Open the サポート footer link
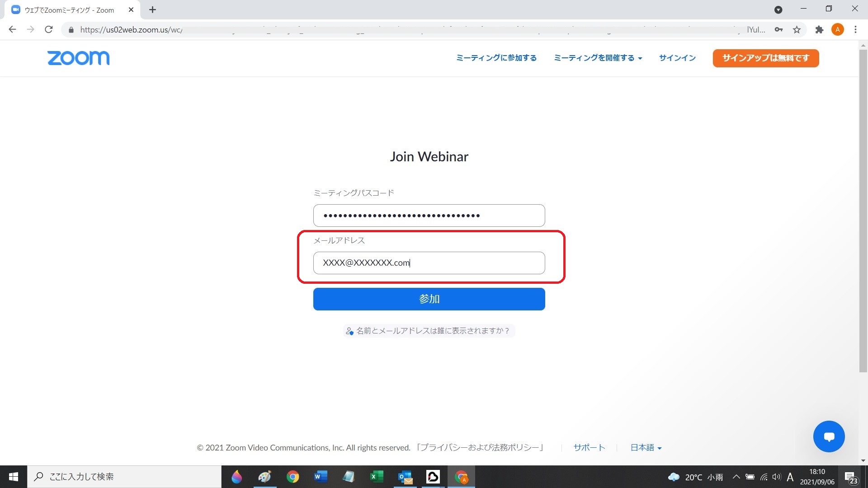 point(589,448)
